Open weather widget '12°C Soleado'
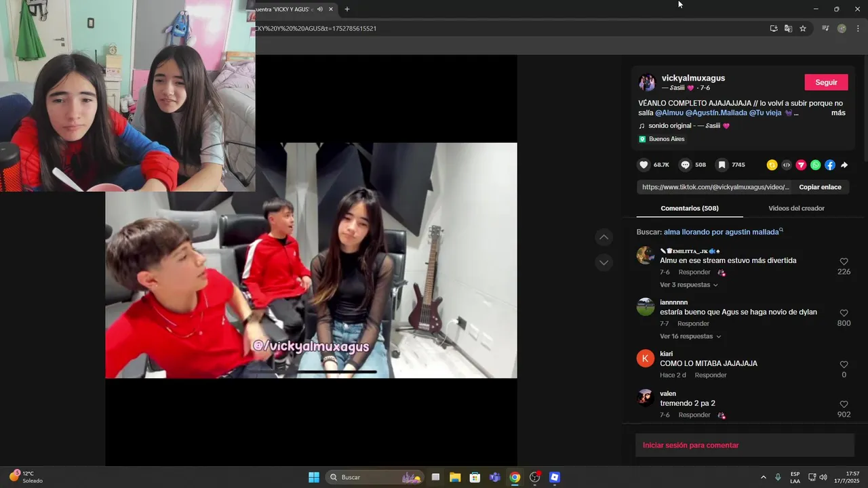The image size is (868, 488). (x=26, y=476)
